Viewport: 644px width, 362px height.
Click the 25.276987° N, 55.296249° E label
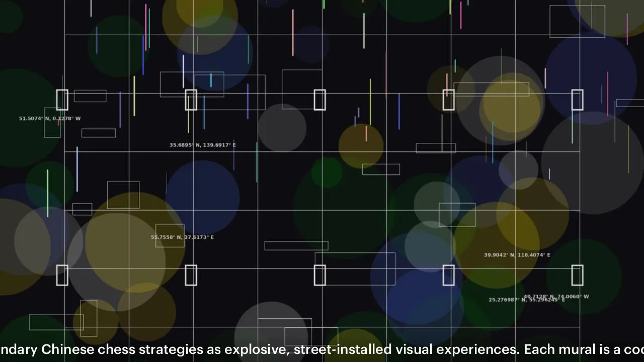coord(527,300)
